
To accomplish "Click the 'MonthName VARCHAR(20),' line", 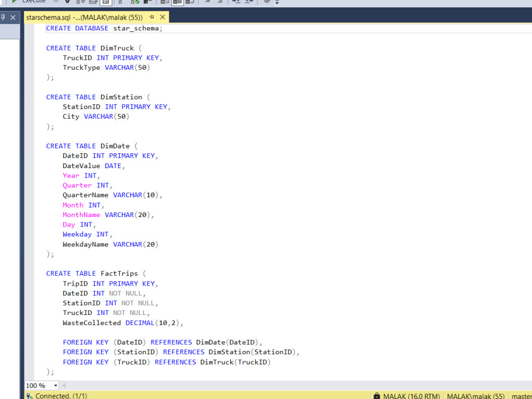I will click(x=109, y=215).
